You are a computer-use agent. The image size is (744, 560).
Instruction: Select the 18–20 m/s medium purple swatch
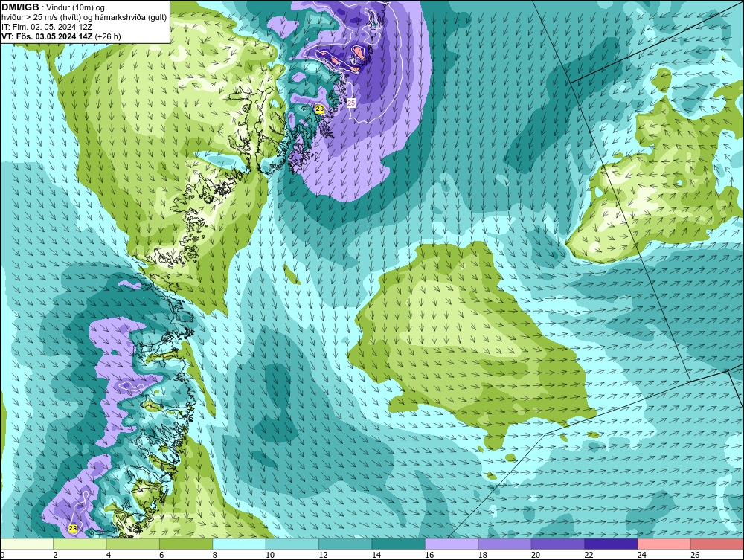coord(505,544)
